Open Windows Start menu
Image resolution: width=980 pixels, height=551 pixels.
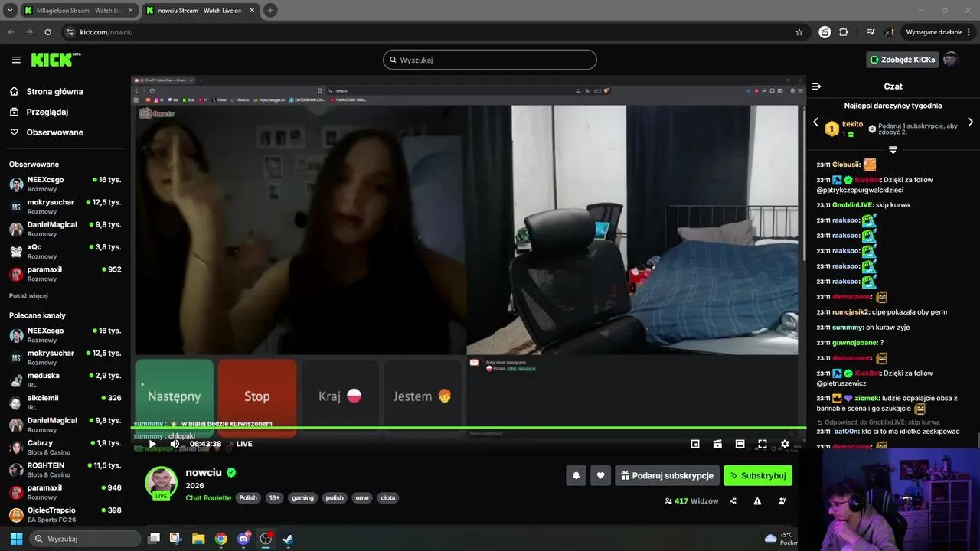[x=16, y=539]
